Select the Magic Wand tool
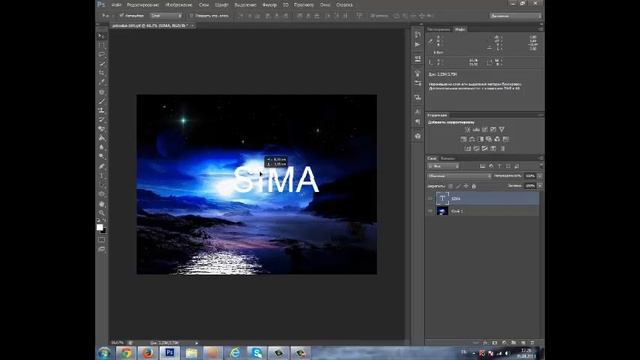 pyautogui.click(x=102, y=64)
